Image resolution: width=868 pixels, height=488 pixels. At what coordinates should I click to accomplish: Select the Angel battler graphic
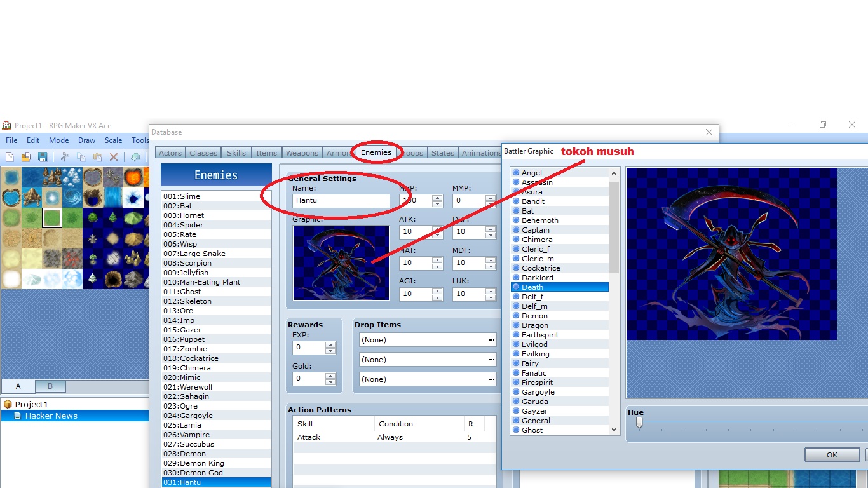tap(560, 173)
